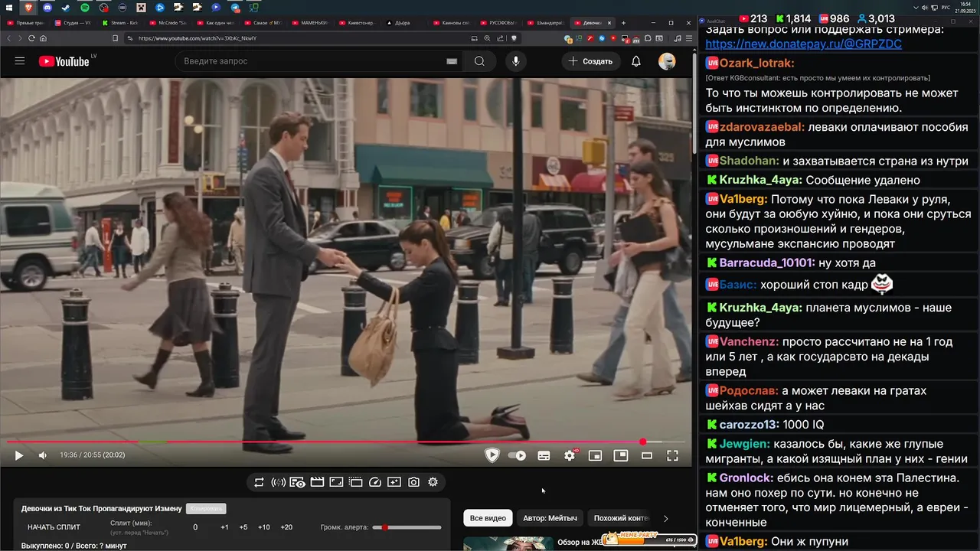
Task: Go to the YouTube home logo
Action: click(64, 61)
